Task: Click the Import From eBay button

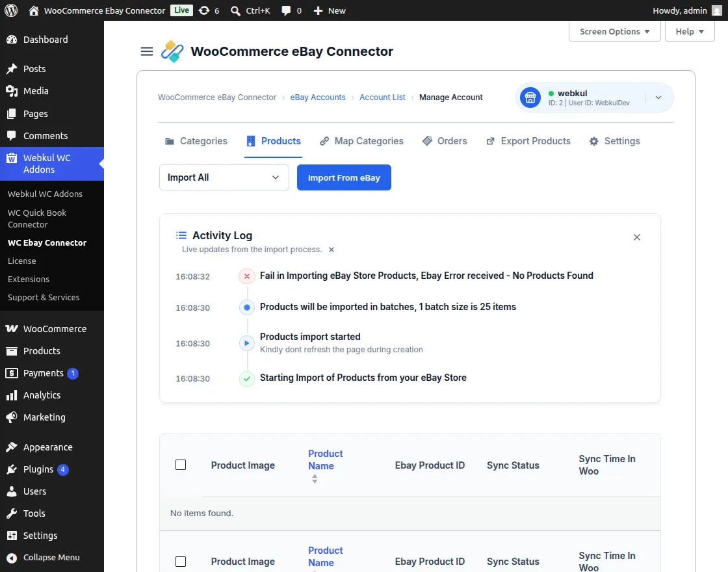Action: coord(344,177)
